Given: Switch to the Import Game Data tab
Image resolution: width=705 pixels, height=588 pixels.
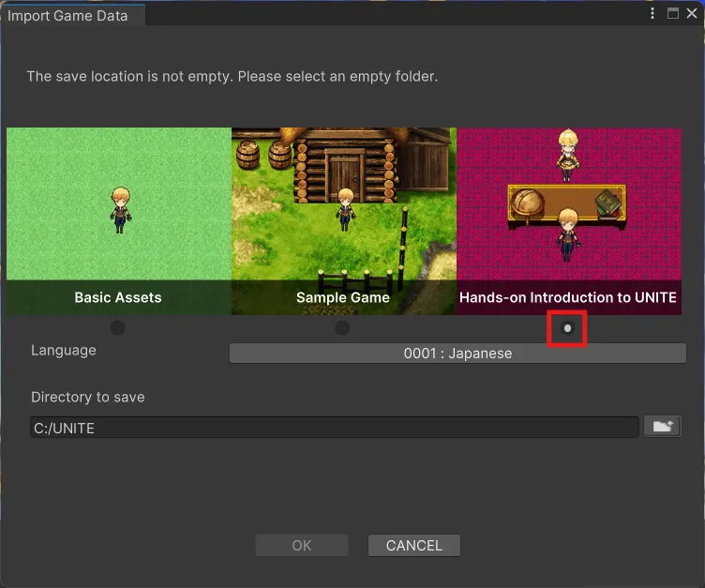Looking at the screenshot, I should tap(67, 16).
